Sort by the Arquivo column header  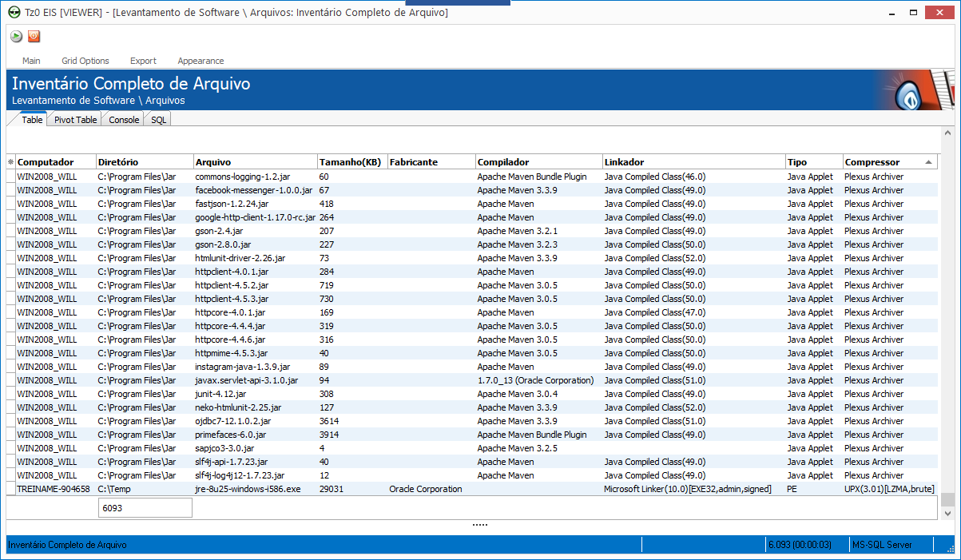[254, 162]
